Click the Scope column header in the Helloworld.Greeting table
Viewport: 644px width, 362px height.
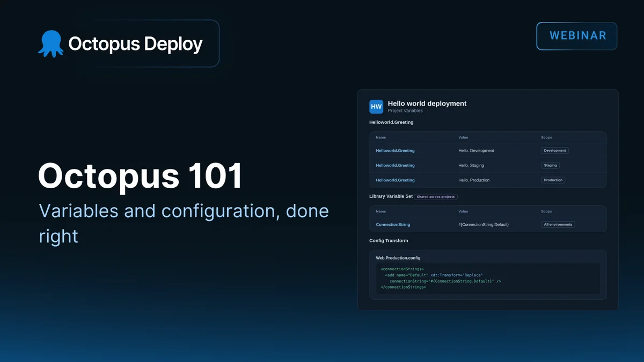pyautogui.click(x=546, y=137)
